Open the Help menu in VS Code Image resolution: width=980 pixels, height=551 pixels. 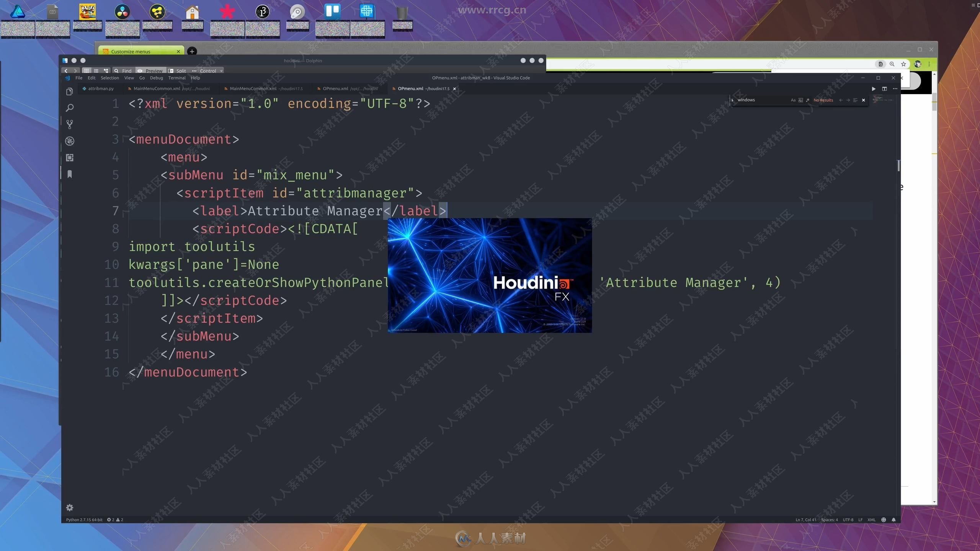195,78
